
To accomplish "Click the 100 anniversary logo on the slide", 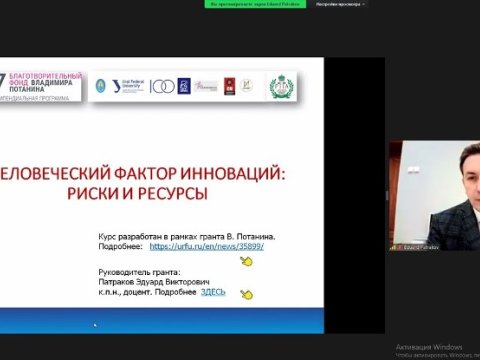I will tap(162, 87).
